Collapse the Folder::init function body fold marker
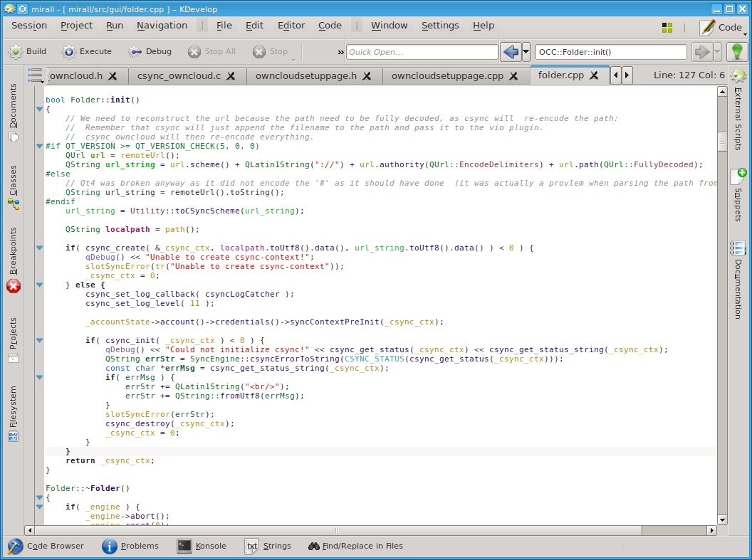 point(38,109)
